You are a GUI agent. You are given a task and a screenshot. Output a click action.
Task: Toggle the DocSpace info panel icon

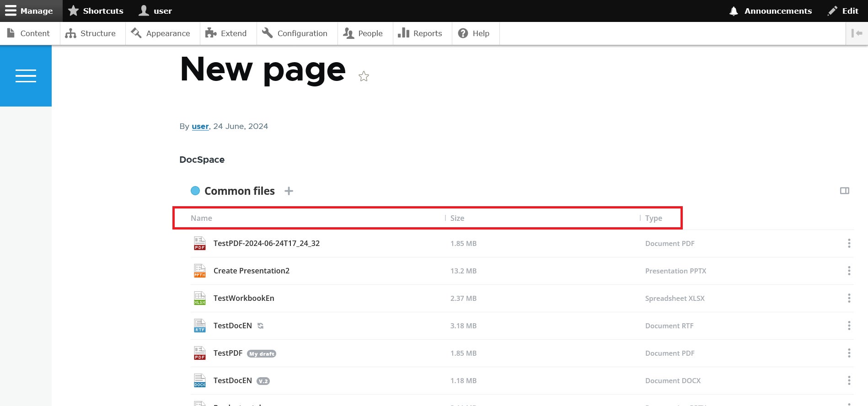[845, 191]
